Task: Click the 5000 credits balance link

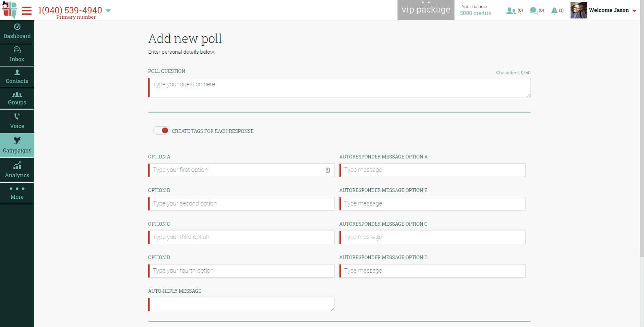Action: [x=475, y=13]
